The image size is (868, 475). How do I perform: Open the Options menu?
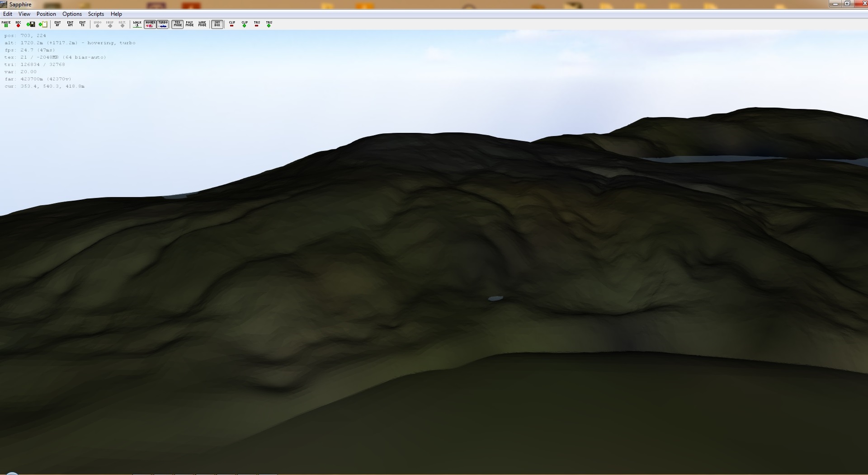[x=72, y=14]
